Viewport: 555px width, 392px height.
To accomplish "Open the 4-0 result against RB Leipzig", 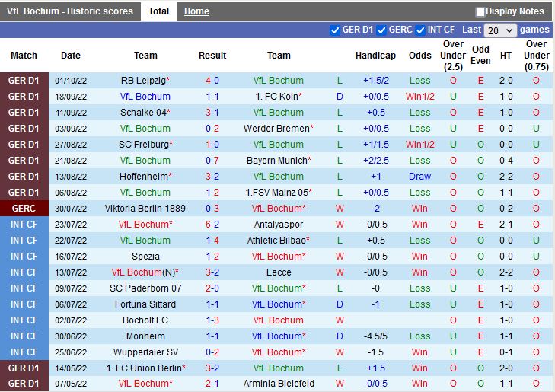I will pos(212,81).
